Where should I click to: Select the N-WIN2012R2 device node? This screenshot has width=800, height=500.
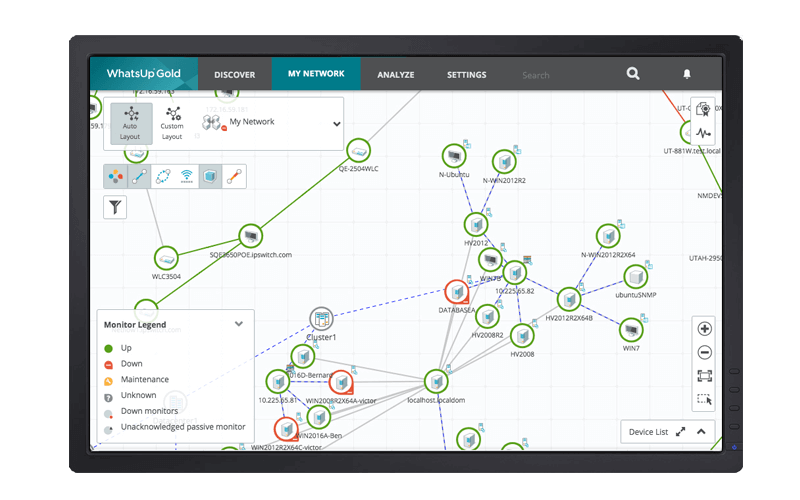504,162
